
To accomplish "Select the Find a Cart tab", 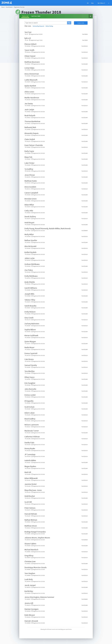I will [x=25, y=16].
